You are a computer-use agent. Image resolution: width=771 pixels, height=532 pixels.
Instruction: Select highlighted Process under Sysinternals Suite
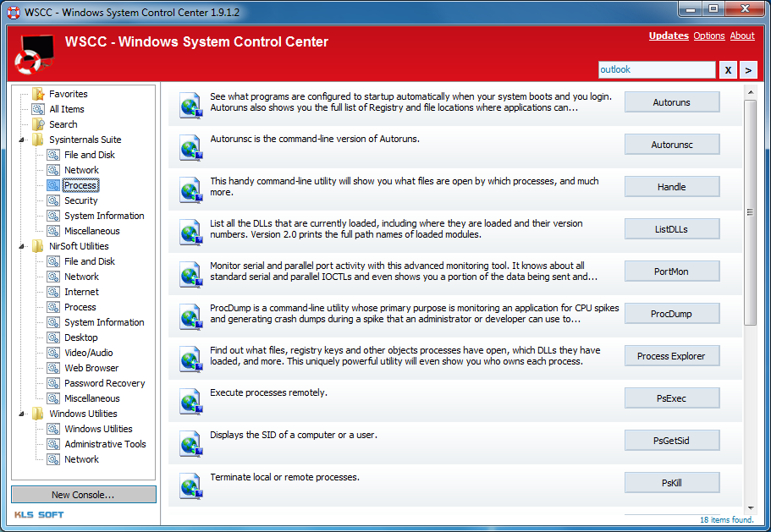pyautogui.click(x=80, y=185)
